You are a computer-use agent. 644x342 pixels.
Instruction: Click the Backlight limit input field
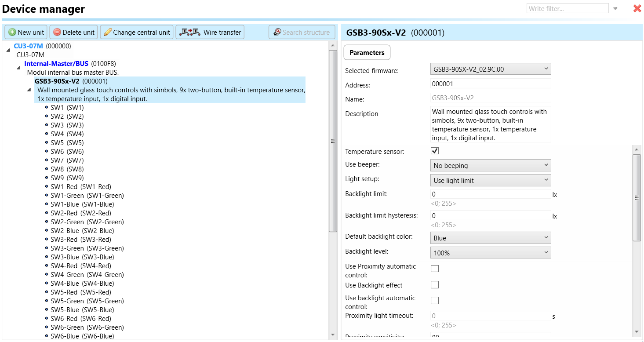pos(490,194)
